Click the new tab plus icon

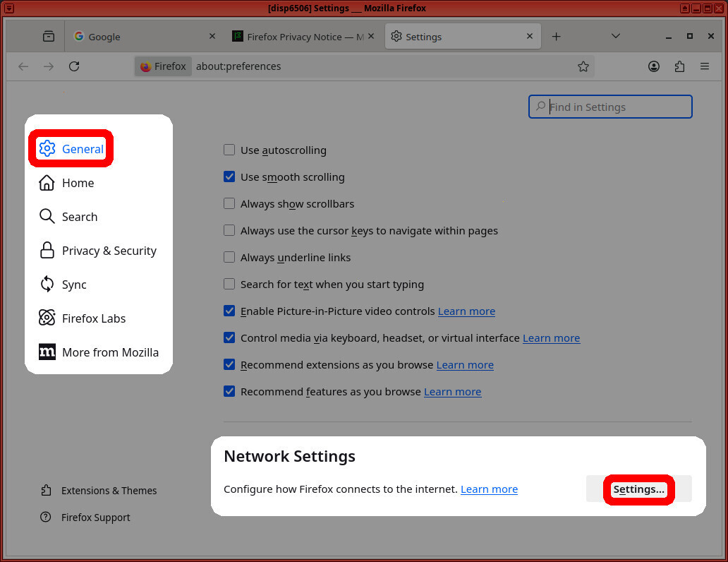click(556, 37)
